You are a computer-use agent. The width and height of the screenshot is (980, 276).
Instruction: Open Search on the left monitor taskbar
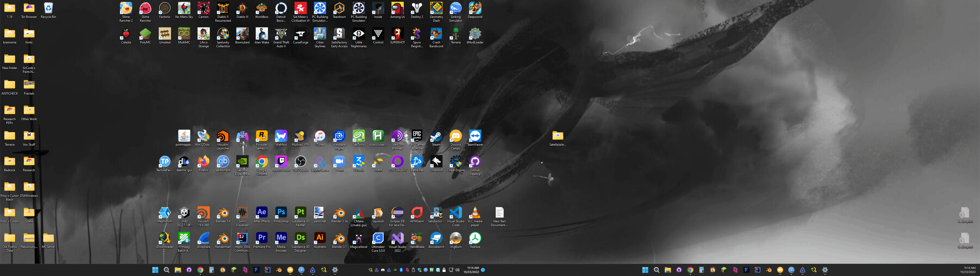pos(166,270)
